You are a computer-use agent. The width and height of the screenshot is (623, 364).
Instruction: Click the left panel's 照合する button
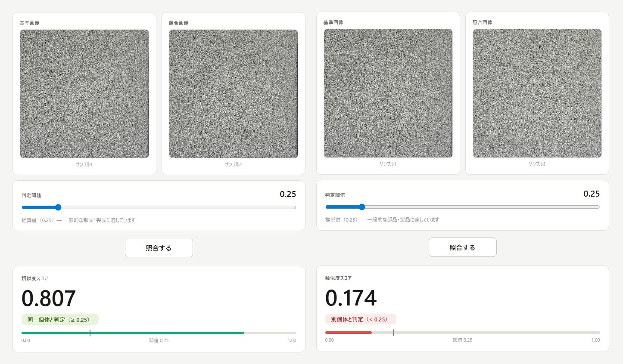tap(159, 248)
